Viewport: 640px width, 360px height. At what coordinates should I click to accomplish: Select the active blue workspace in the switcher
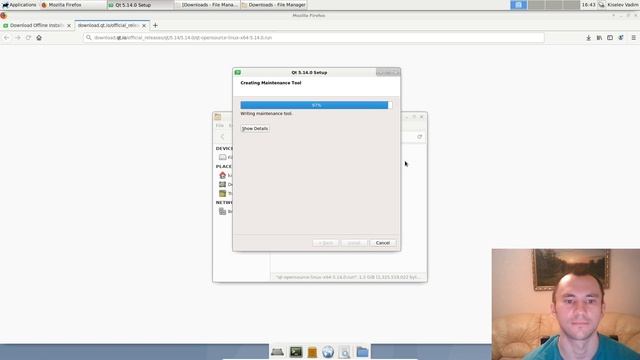click(x=518, y=5)
